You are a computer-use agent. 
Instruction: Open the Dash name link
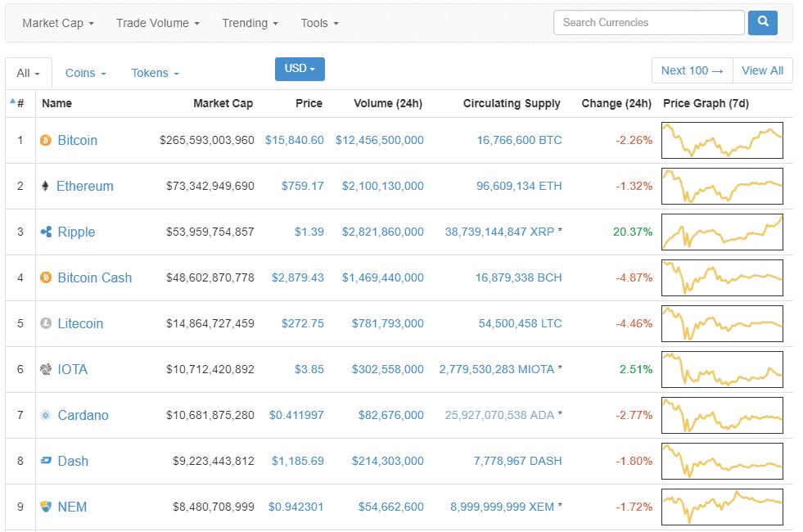tap(73, 461)
